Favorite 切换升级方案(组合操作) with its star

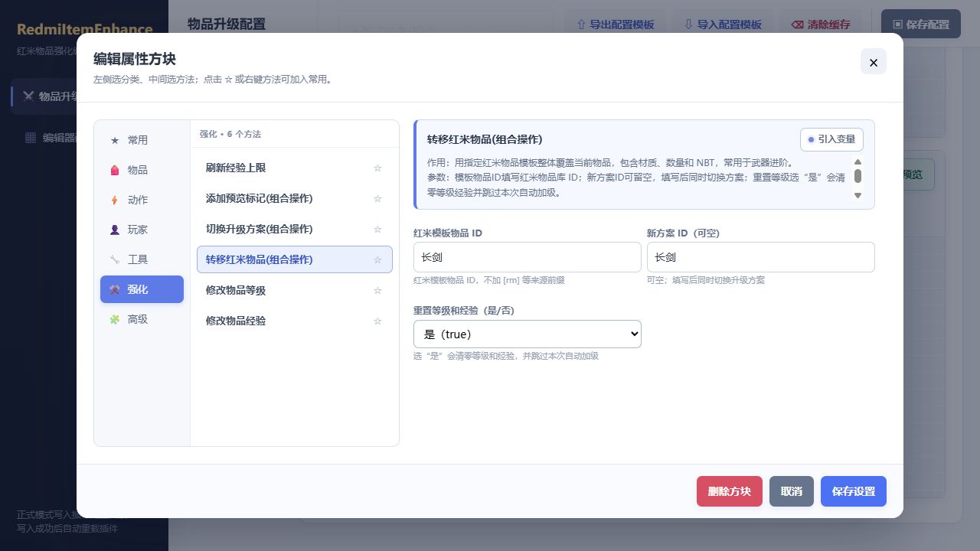[377, 230]
